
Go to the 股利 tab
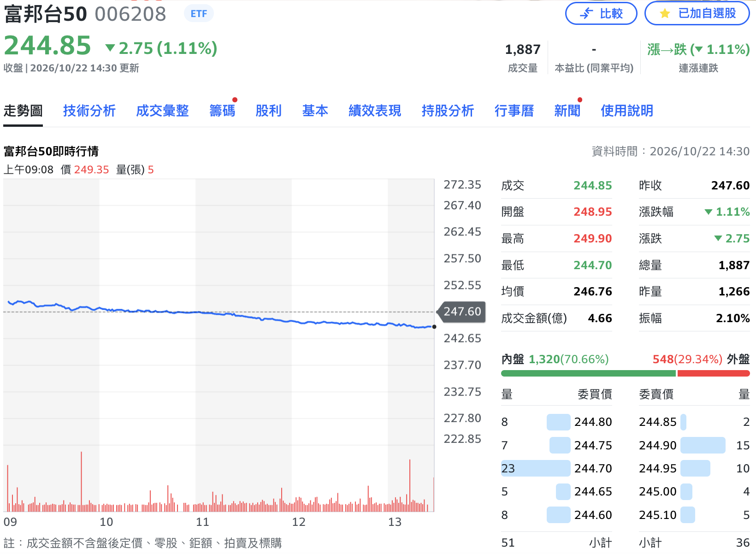pos(269,111)
